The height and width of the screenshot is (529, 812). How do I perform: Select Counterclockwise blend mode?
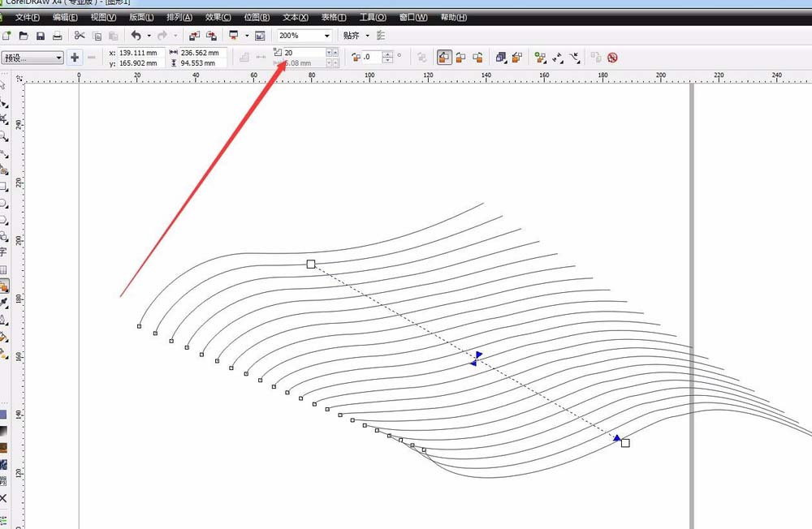pyautogui.click(x=477, y=58)
